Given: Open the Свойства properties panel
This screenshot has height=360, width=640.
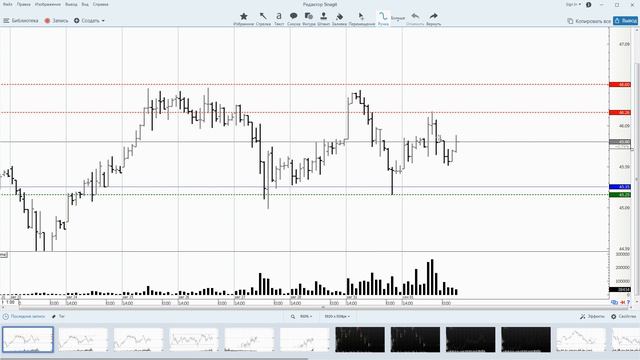Looking at the screenshot, I should (623, 316).
